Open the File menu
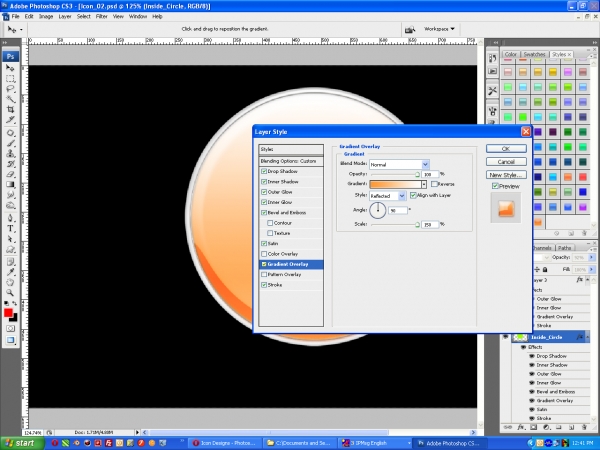 [15, 16]
